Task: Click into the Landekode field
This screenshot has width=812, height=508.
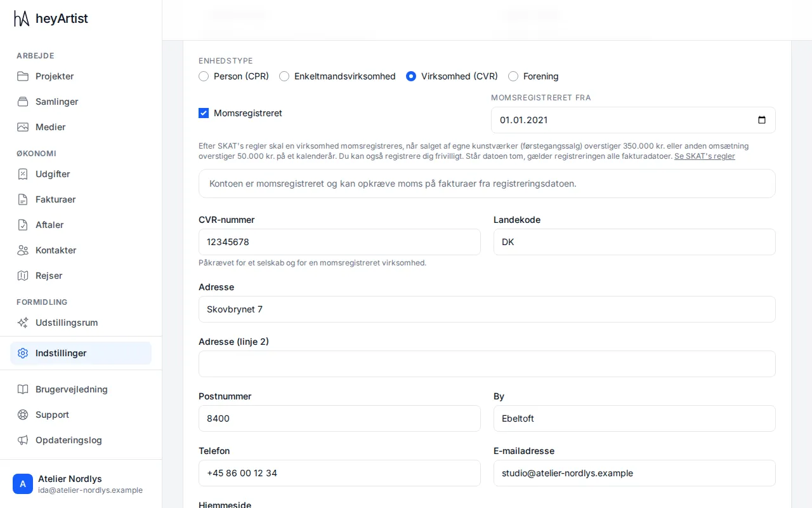Action: (x=634, y=242)
